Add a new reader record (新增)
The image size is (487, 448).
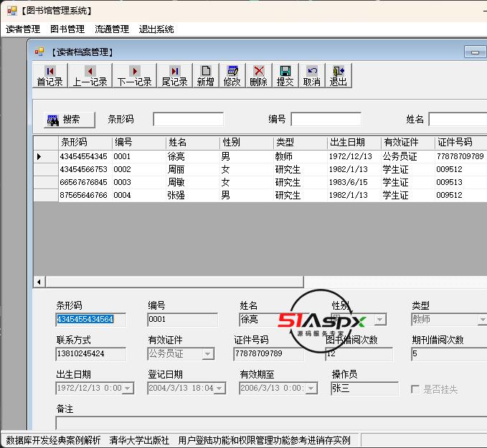[x=206, y=75]
